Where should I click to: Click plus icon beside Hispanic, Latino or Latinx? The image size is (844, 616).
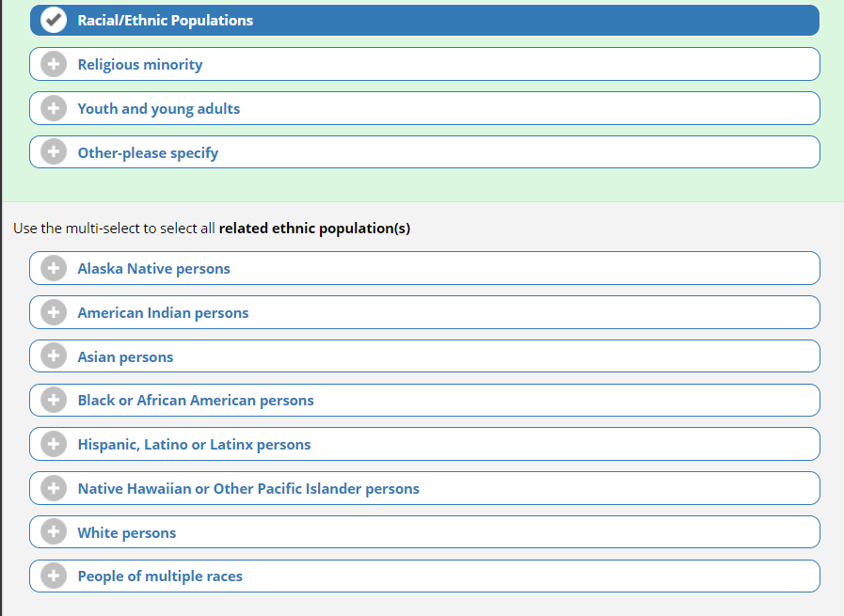55,444
